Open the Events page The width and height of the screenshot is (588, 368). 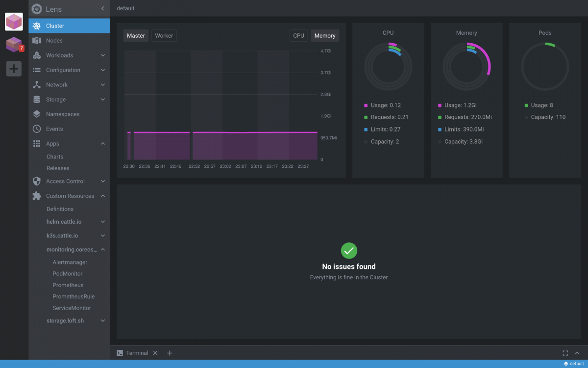pos(54,129)
